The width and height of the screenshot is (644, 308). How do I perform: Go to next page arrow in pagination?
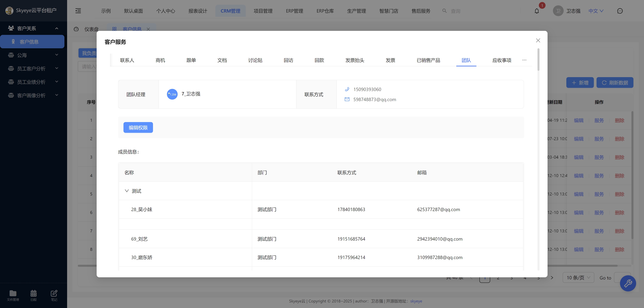[552, 277]
